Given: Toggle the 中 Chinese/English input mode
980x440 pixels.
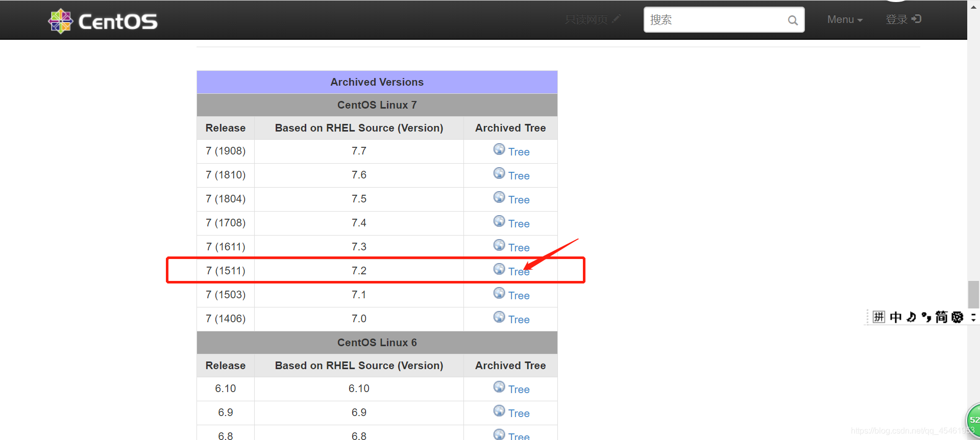Looking at the screenshot, I should [896, 317].
